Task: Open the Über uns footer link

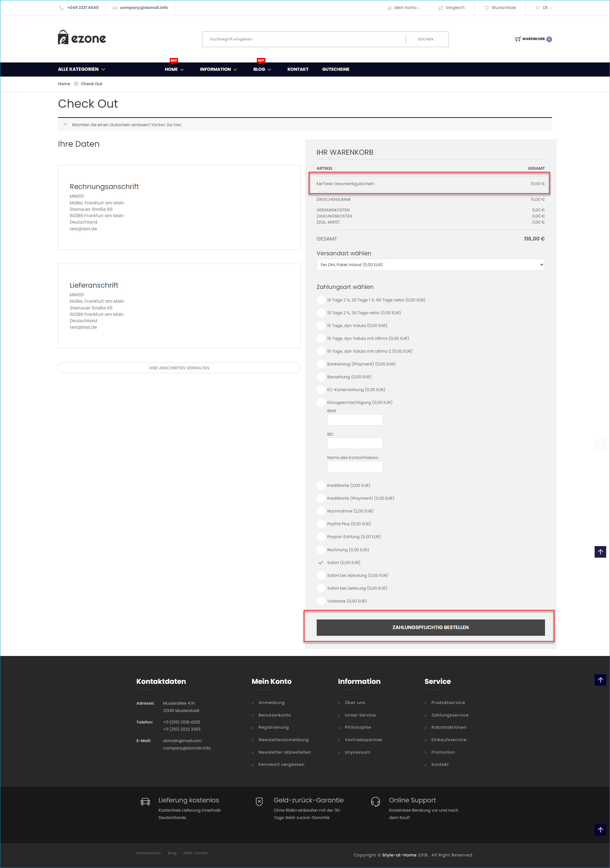Action: (x=355, y=703)
